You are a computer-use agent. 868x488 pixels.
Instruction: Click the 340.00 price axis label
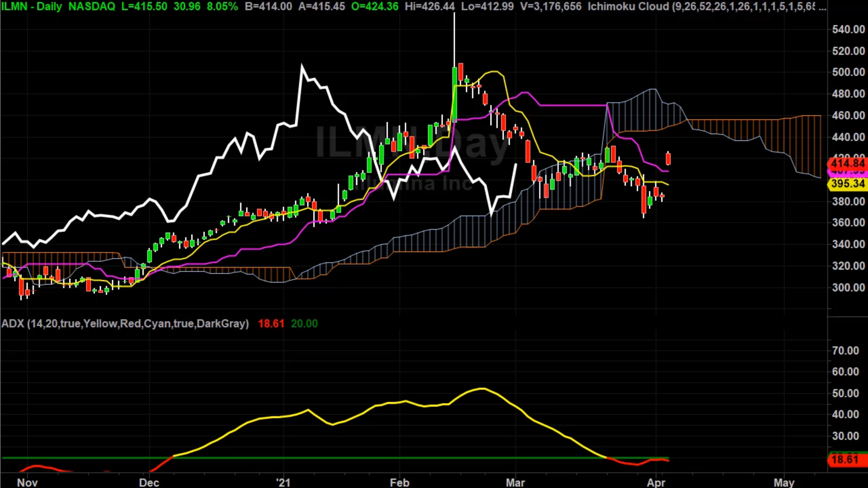(x=849, y=244)
